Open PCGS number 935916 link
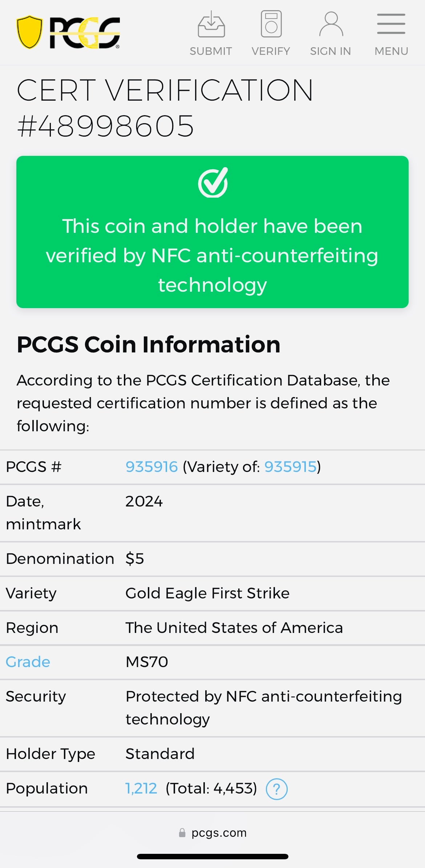This screenshot has width=425, height=868. click(x=151, y=467)
